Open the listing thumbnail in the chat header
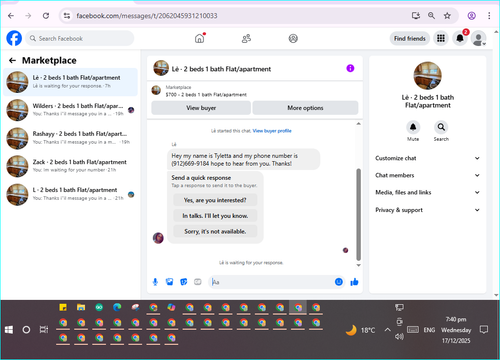This screenshot has height=360, width=500. tap(161, 68)
